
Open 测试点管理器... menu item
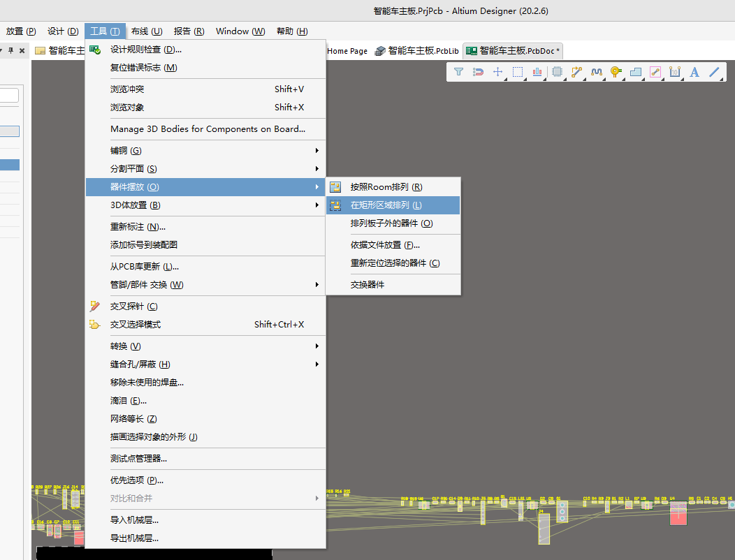205,459
